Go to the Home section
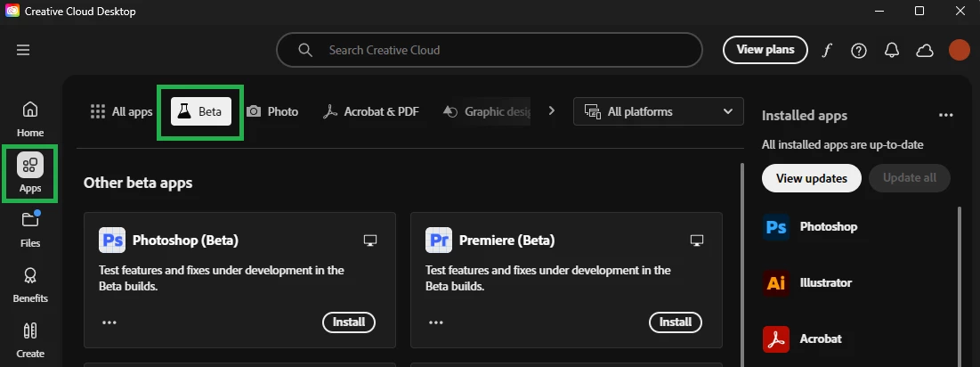Viewport: 980px width, 367px height. coord(30,118)
